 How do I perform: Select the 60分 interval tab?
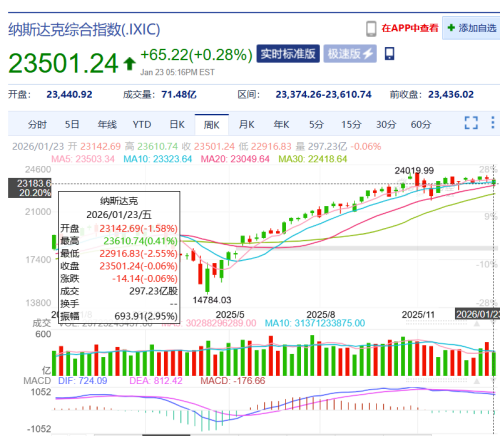[421, 125]
